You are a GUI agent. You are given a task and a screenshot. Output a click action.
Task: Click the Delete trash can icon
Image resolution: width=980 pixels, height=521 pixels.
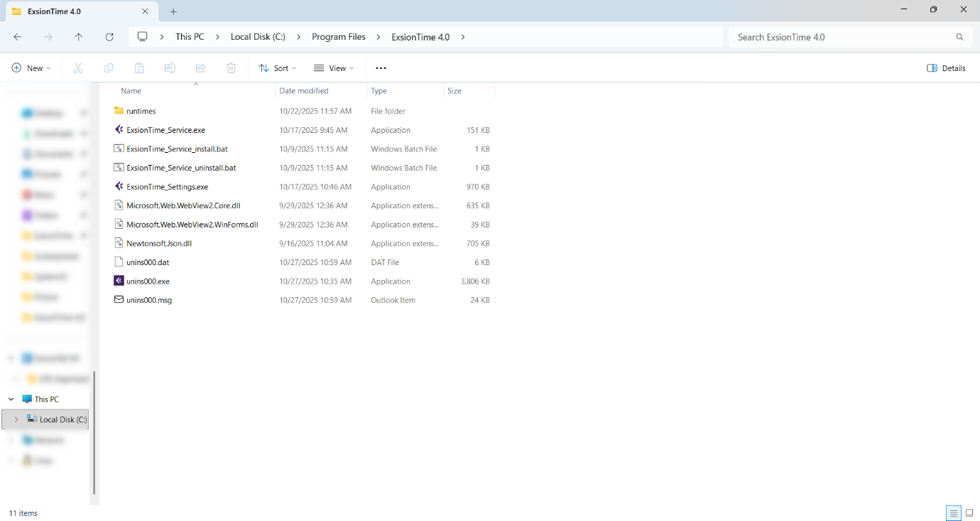point(231,68)
